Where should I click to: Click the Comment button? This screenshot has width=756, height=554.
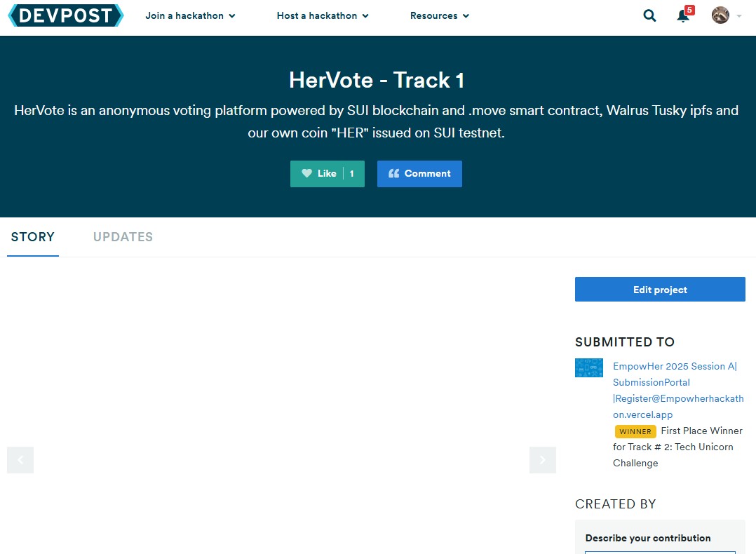pos(419,174)
